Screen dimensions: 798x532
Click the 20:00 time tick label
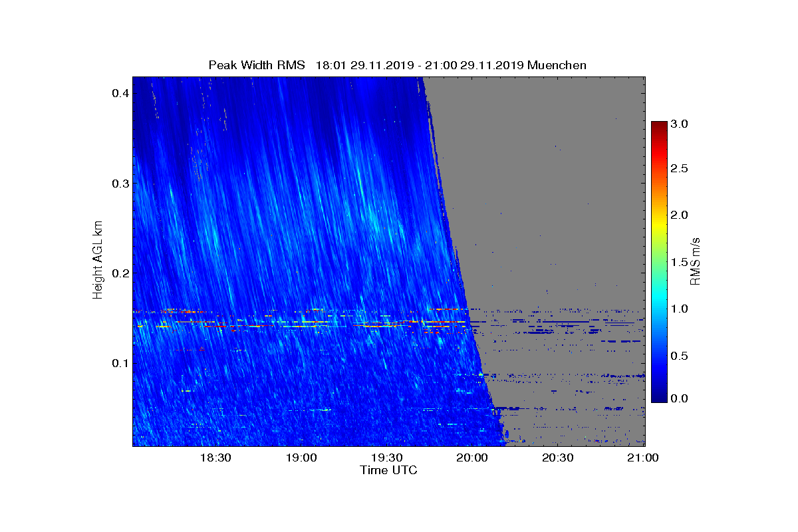pos(472,458)
